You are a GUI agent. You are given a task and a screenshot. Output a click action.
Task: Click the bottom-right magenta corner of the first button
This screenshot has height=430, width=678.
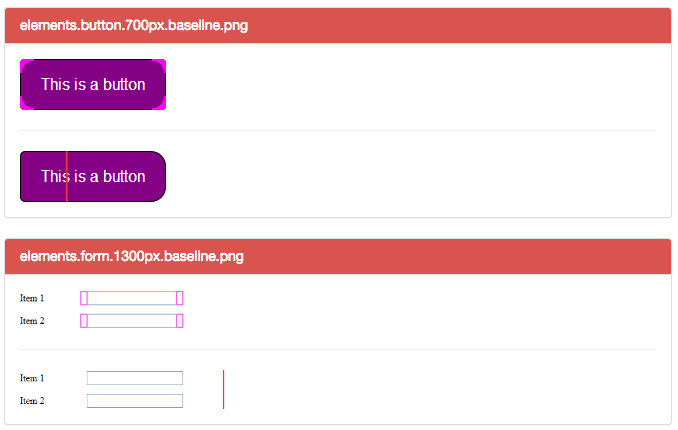tap(159, 103)
